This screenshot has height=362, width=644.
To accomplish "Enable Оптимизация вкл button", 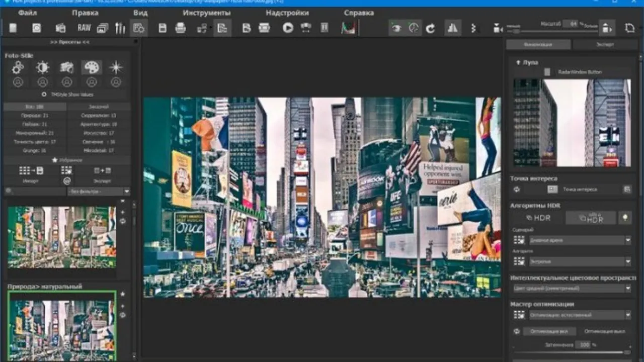I will tap(549, 332).
